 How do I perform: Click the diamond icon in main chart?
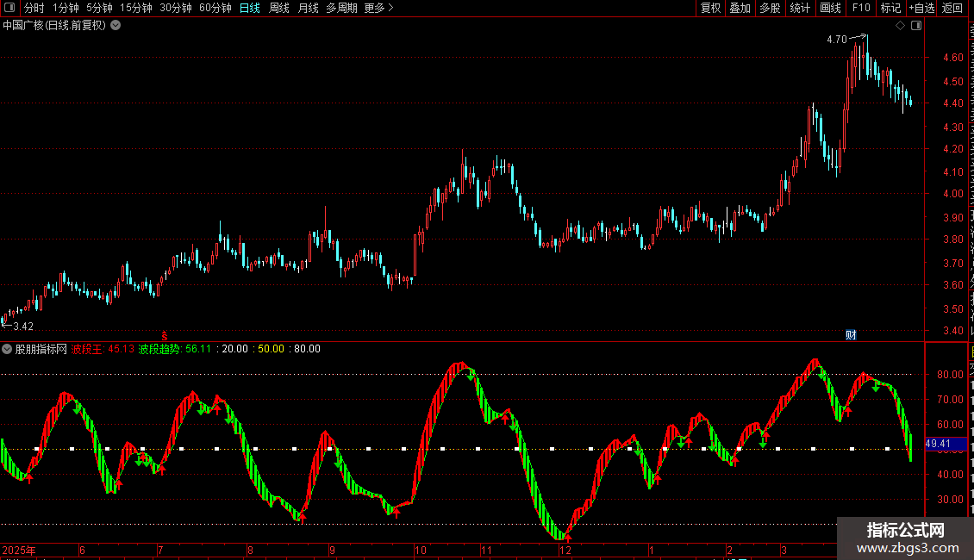[900, 26]
